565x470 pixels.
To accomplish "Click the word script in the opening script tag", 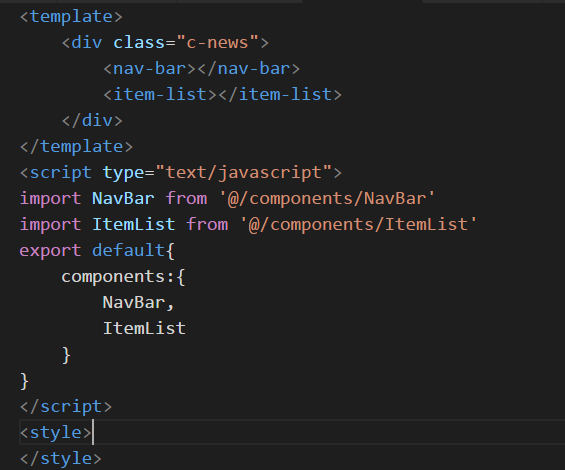I will coord(61,173).
